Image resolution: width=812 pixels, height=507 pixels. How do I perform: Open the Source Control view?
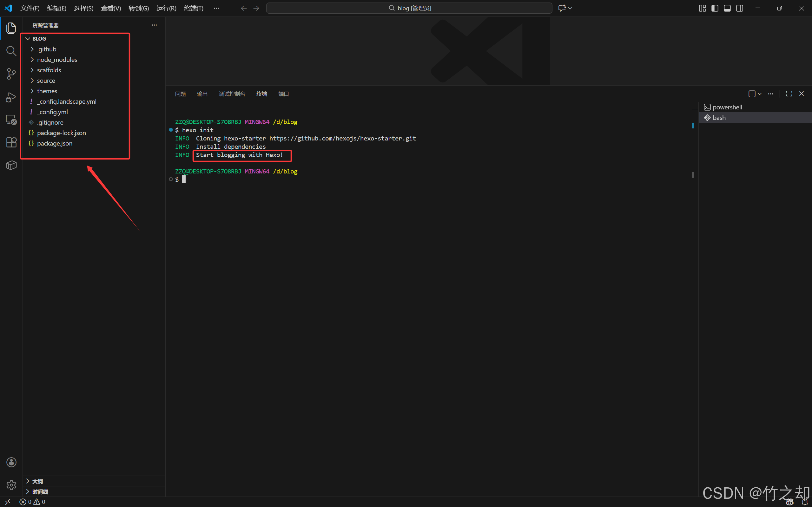(x=11, y=74)
